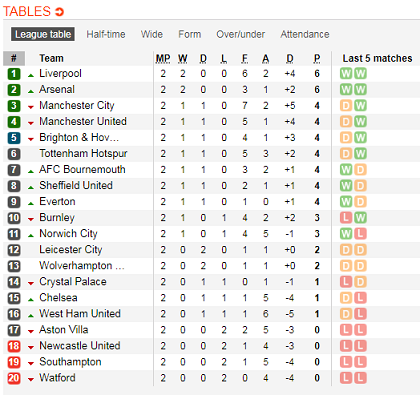Switch to the Half-time tab

point(106,34)
